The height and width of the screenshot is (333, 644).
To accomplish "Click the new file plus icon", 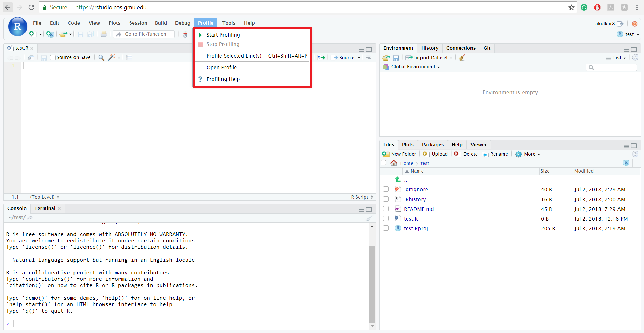I will tap(32, 34).
